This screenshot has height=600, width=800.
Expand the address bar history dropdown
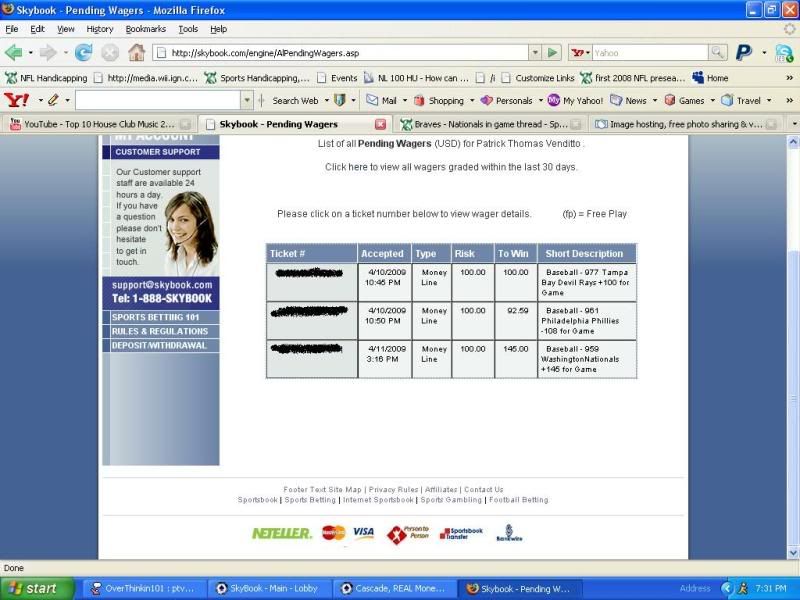coord(535,53)
